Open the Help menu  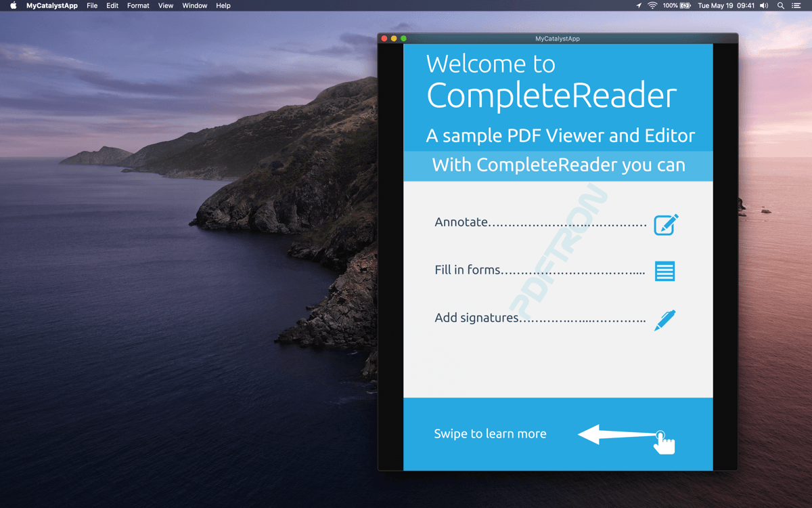tap(223, 5)
